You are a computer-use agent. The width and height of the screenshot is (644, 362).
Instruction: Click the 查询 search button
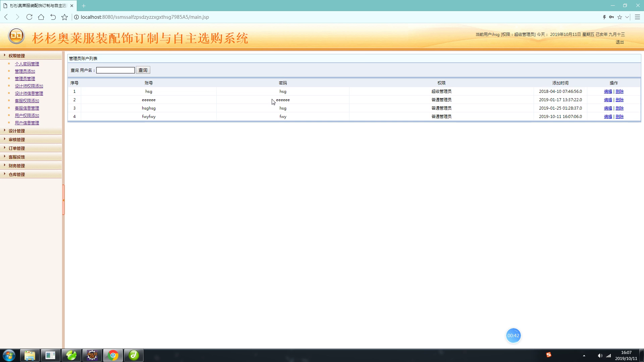(143, 70)
